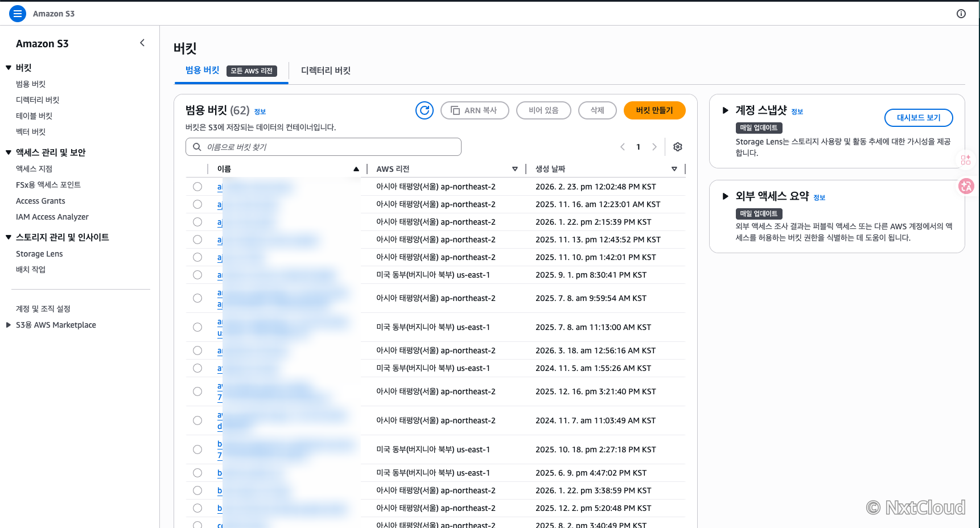Select bucket created 2026. 1. 22. pm 2:15:39

tap(197, 222)
